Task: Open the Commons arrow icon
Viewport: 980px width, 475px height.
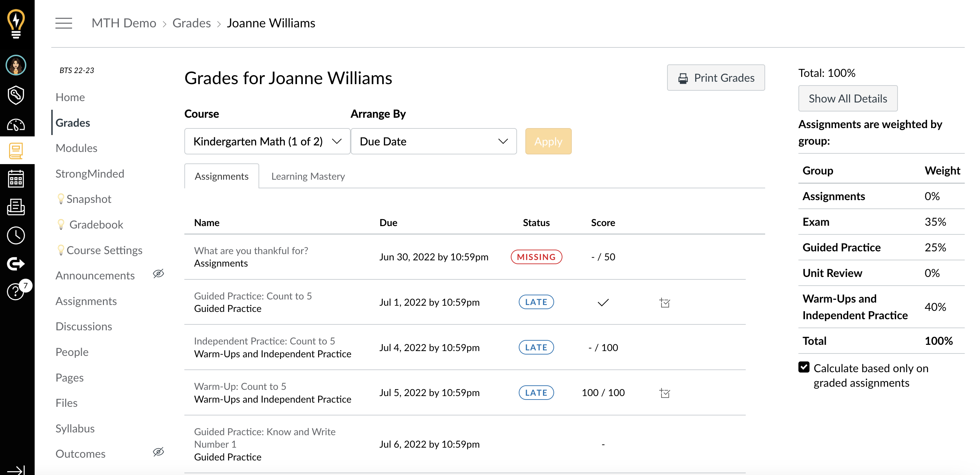Action: pyautogui.click(x=16, y=263)
